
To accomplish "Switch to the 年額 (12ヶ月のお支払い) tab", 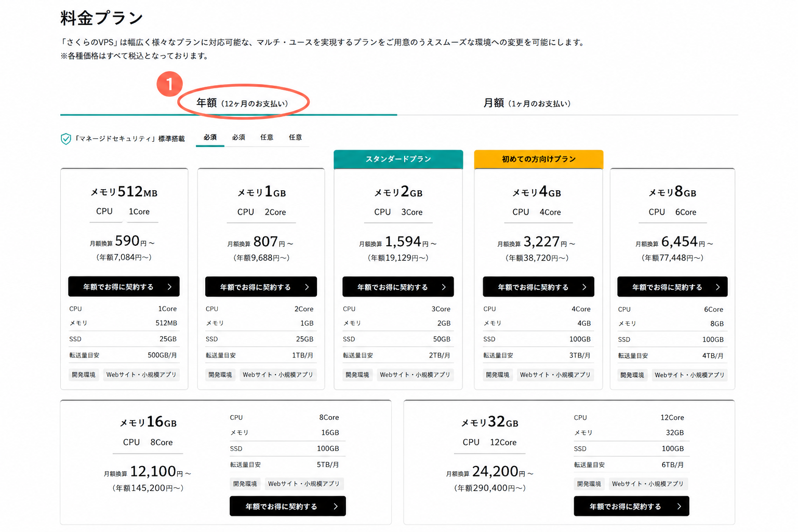I will [x=242, y=103].
